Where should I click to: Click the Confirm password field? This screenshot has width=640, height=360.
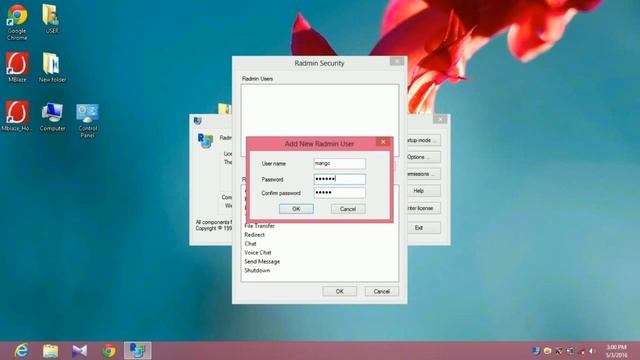(x=340, y=193)
